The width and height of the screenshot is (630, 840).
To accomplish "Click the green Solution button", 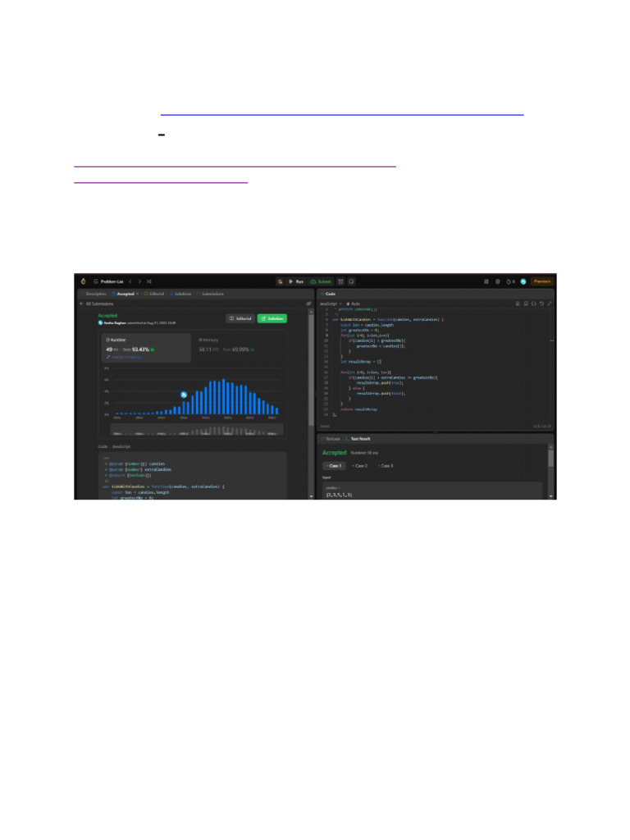I will 272,318.
